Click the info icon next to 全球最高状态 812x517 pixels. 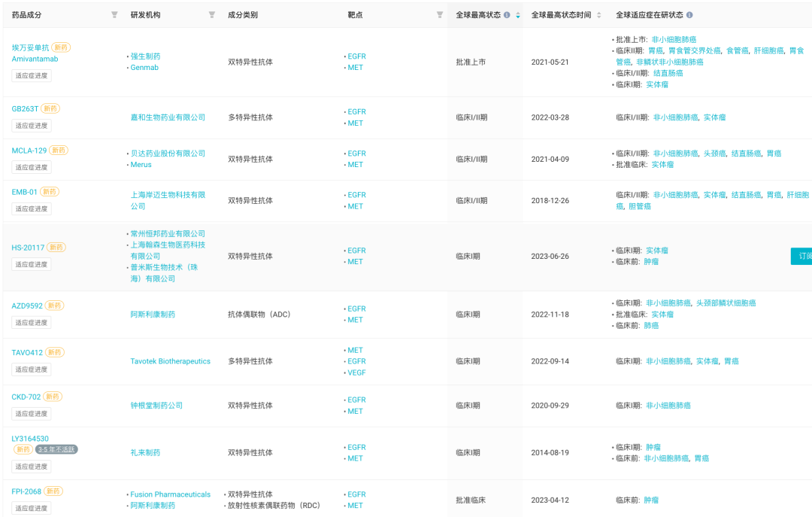click(507, 15)
